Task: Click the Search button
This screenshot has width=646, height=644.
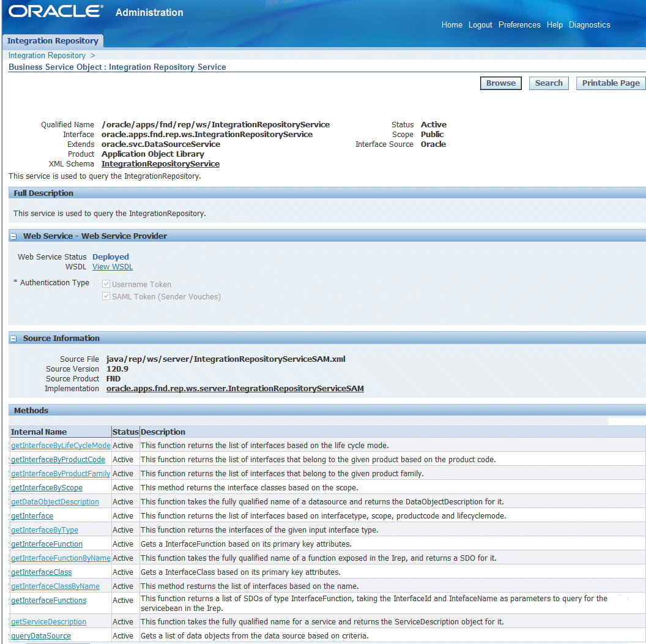Action: coord(548,83)
